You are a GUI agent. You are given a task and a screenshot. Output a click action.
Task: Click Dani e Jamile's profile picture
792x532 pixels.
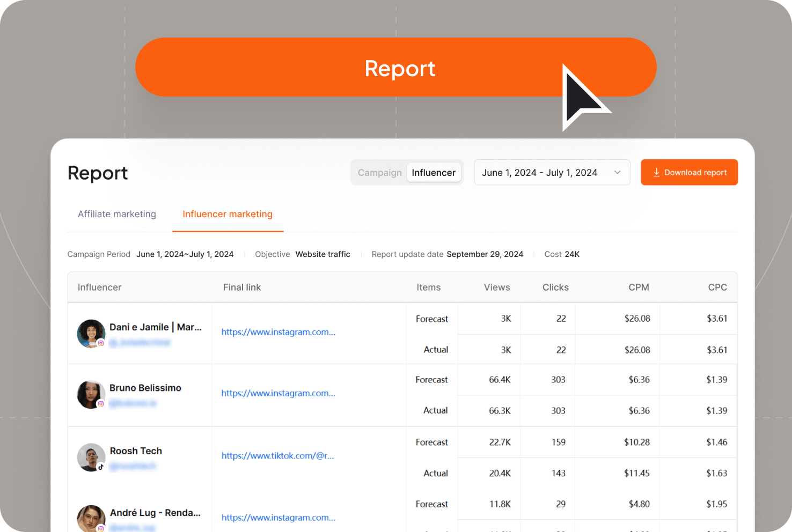(x=91, y=334)
